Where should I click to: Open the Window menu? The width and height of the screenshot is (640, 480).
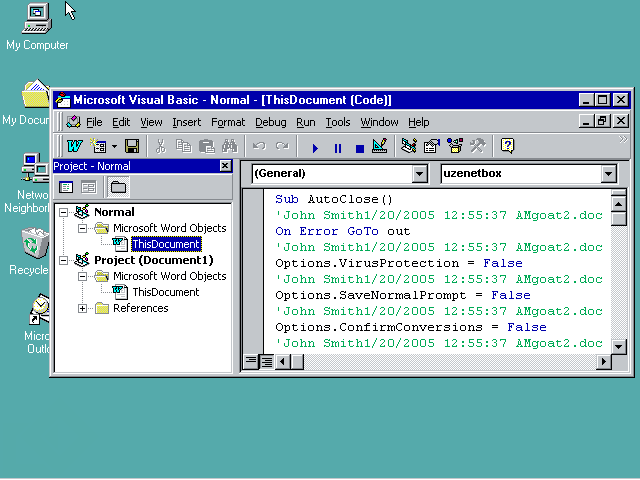(379, 122)
